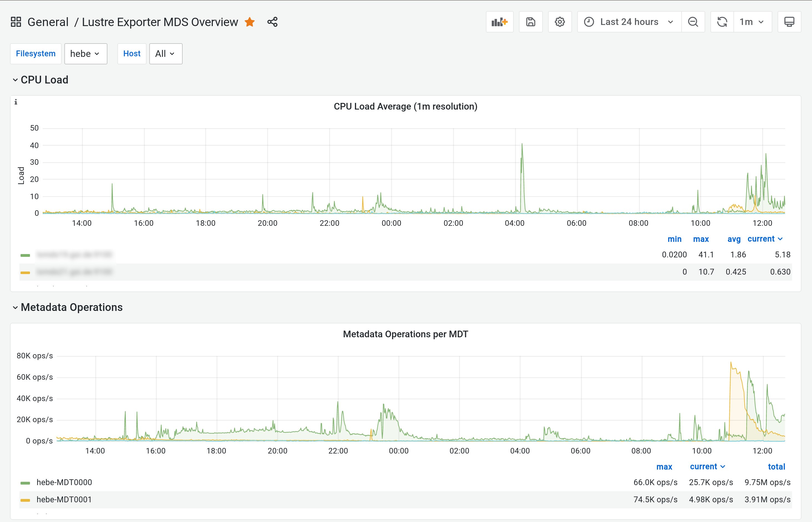Viewport: 812px width, 522px height.
Task: Open the 1m refresh interval dropdown
Action: [x=752, y=22]
